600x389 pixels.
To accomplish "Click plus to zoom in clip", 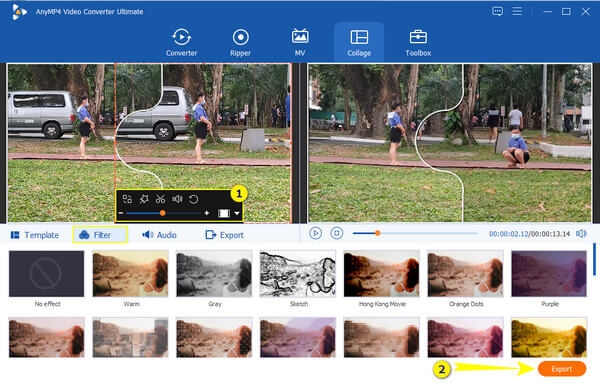I will tap(207, 213).
